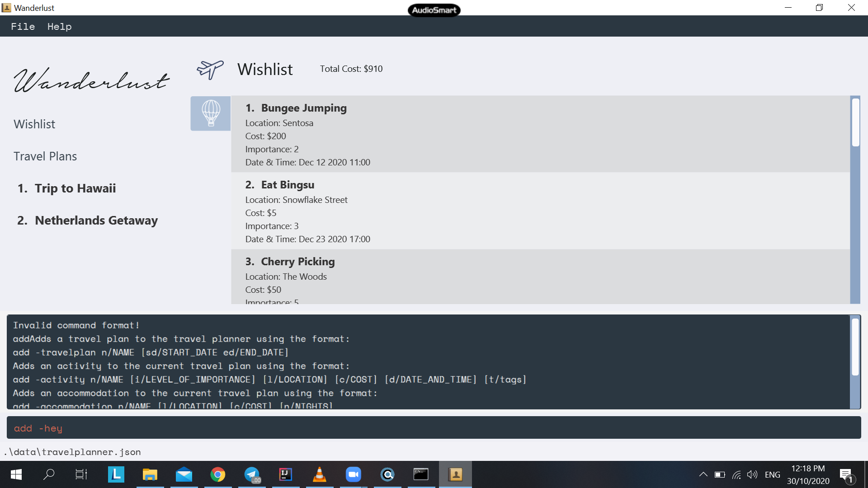
Task: Open Telegram from the taskbar
Action: click(252, 474)
